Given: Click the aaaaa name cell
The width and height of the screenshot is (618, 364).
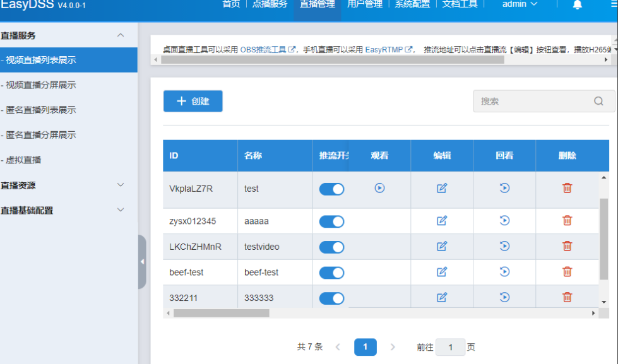Looking at the screenshot, I should [x=275, y=221].
